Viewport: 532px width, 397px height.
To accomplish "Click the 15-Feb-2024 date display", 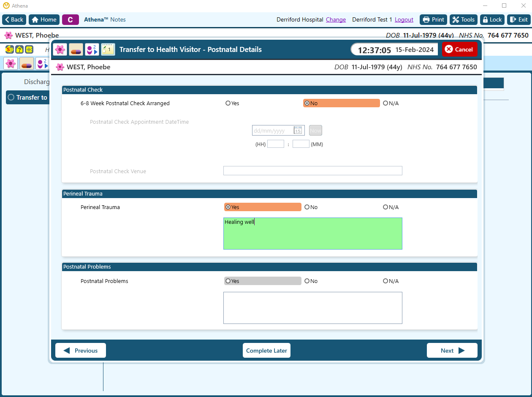I will point(415,49).
